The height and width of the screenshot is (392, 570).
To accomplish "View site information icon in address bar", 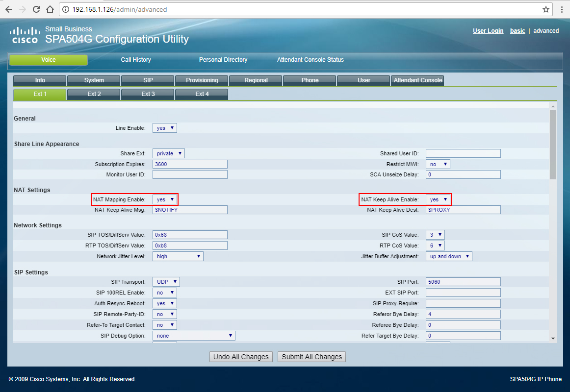I will click(x=65, y=9).
